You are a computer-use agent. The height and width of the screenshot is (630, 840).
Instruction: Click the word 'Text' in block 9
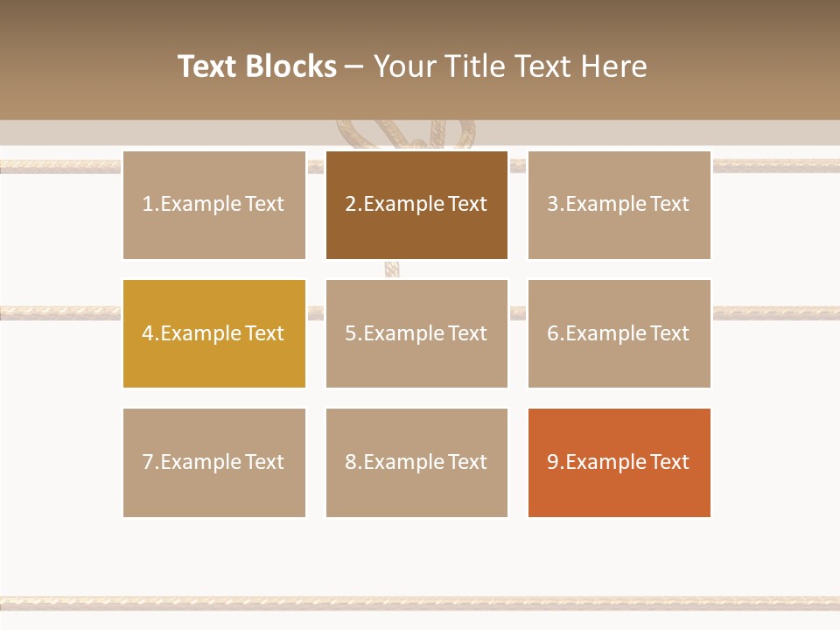point(669,462)
